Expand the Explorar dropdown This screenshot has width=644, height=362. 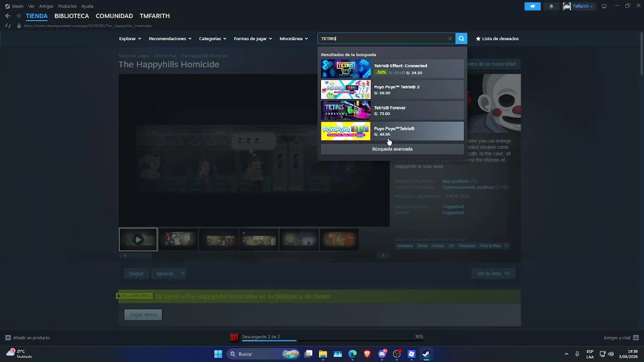pyautogui.click(x=130, y=39)
